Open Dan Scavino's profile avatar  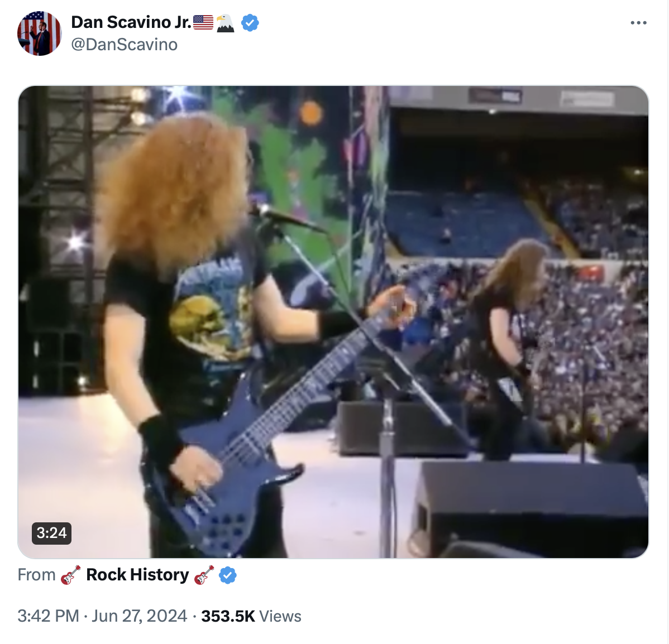click(x=39, y=33)
